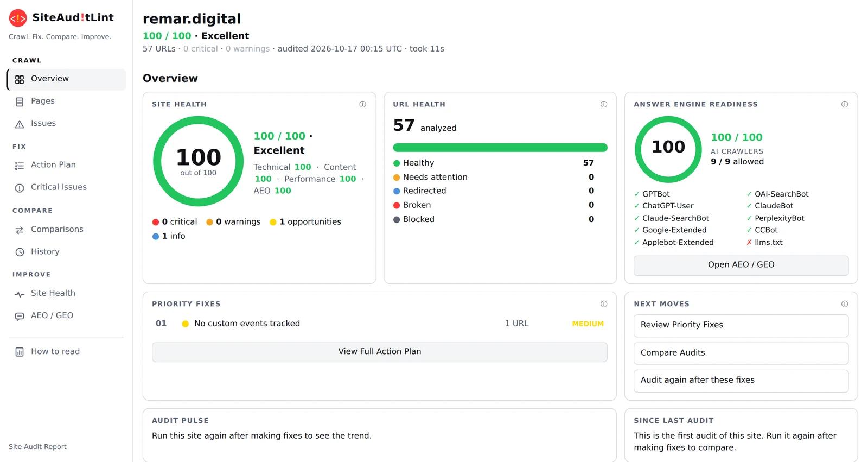Screen dimensions: 868x462
Task: Click the Critical Issues alert circle icon
Action: (x=20, y=188)
